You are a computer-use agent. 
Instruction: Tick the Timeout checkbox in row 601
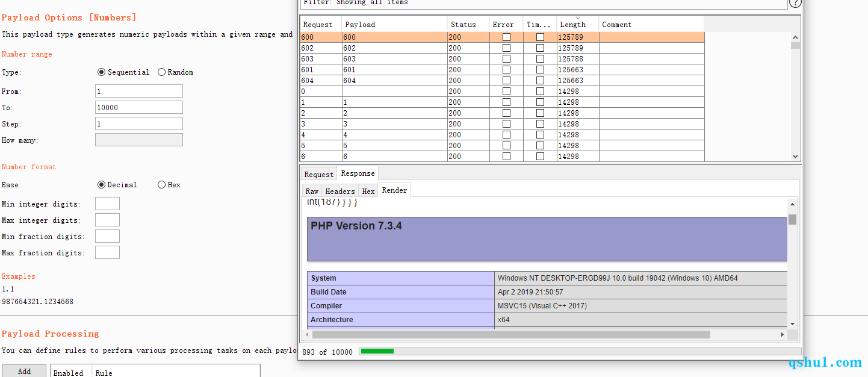point(540,70)
